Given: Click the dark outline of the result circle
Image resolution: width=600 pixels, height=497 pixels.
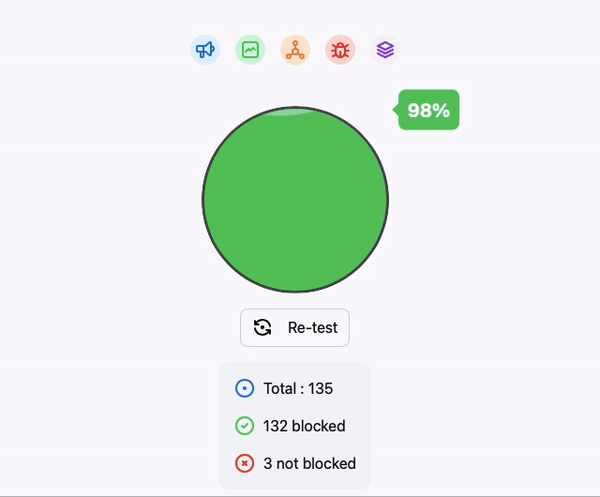Looking at the screenshot, I should [203, 199].
